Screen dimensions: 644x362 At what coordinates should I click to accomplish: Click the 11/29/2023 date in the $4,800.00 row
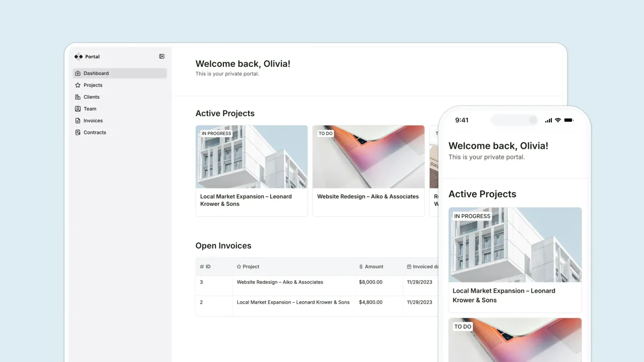[420, 303]
